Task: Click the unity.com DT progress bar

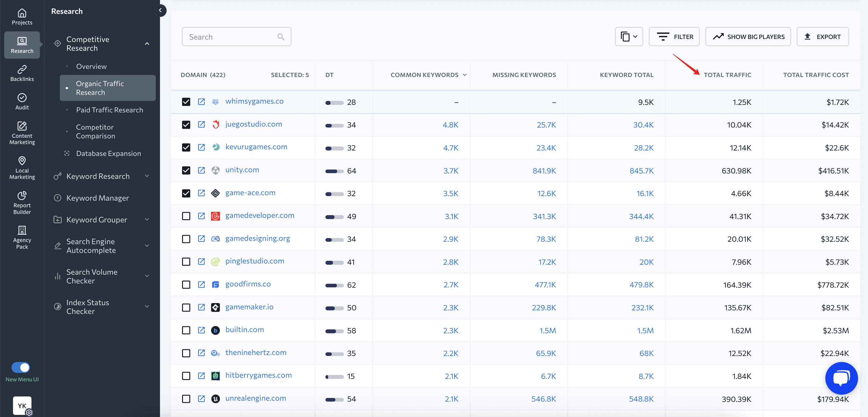Action: click(x=334, y=171)
